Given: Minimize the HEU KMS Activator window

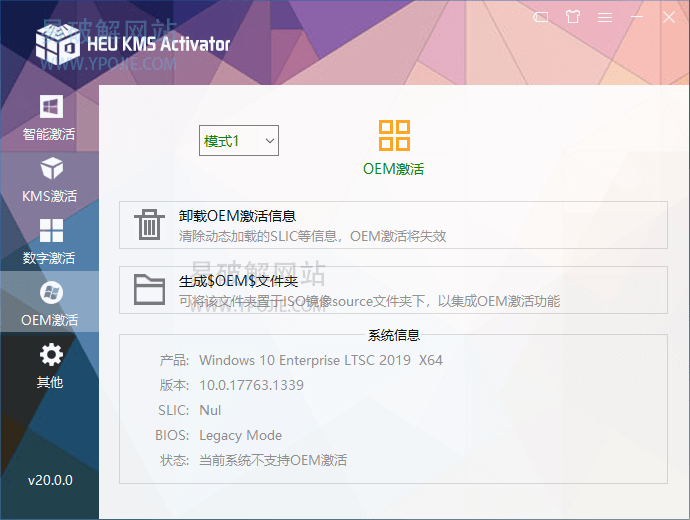Looking at the screenshot, I should point(637,17).
